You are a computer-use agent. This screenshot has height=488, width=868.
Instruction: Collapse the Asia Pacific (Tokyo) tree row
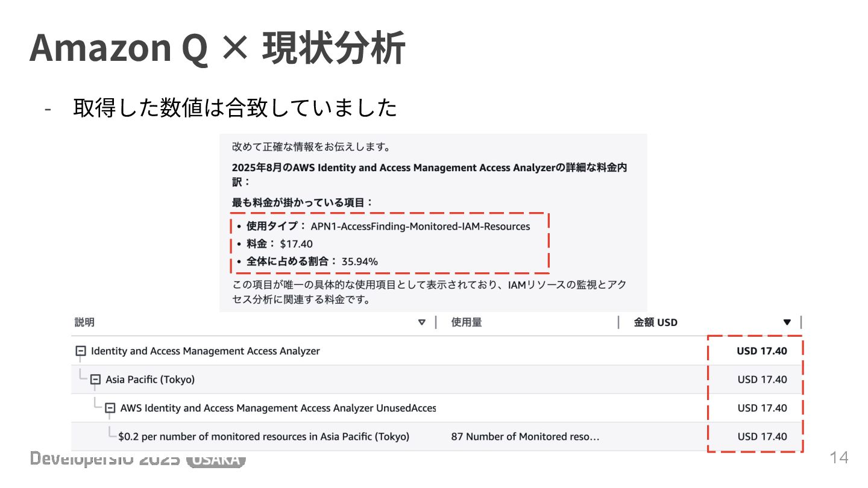point(95,380)
